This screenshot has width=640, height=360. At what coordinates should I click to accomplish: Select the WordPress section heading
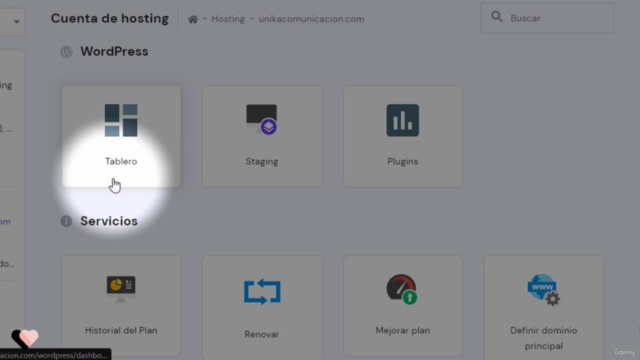[114, 51]
